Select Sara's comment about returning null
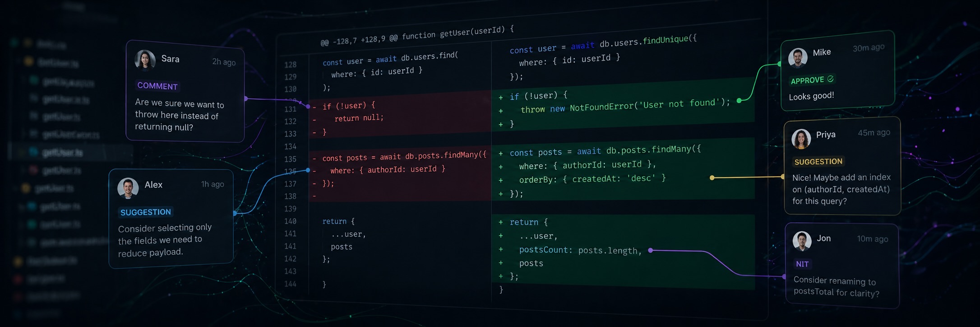Image resolution: width=980 pixels, height=327 pixels. (x=180, y=115)
